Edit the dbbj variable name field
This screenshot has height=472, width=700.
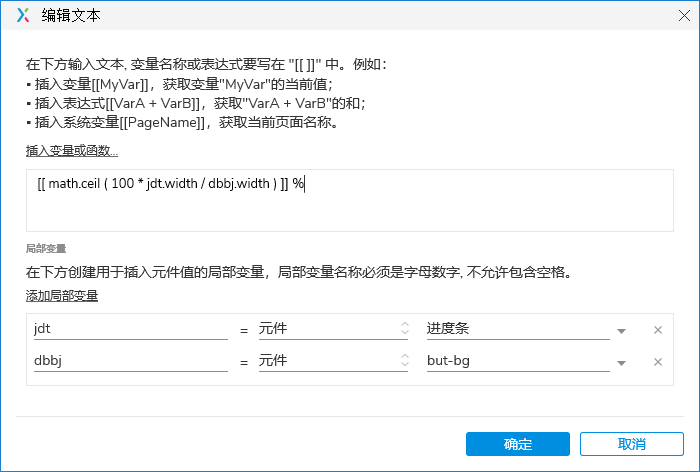[x=130, y=361]
